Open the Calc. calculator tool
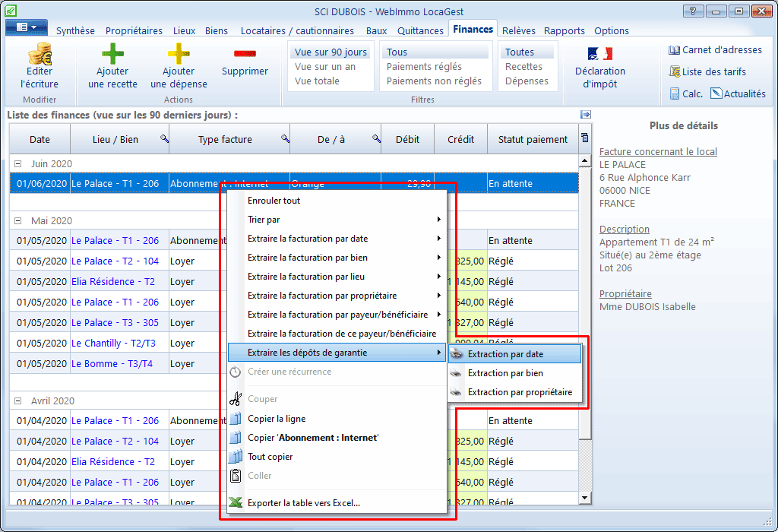778x532 pixels. point(686,93)
